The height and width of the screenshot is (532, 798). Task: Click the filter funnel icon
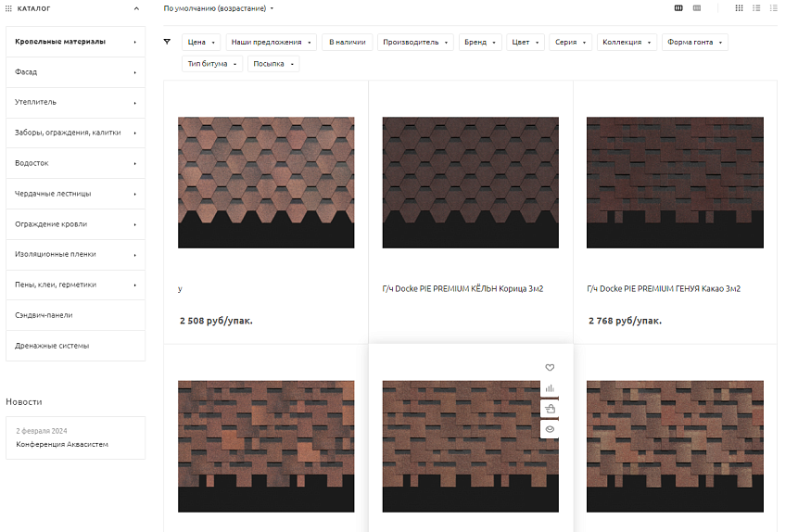[x=167, y=42]
